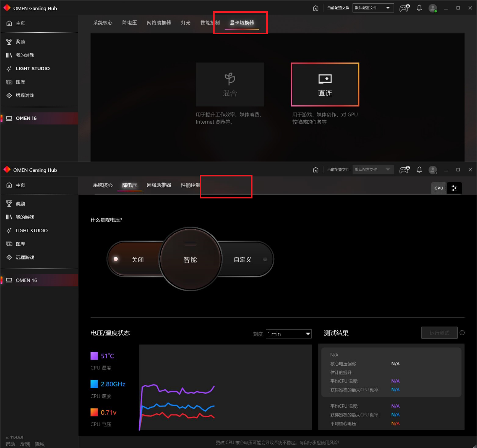Open gamepad icon in graphics switcher window titlebar
The image size is (477, 448).
(405, 8)
